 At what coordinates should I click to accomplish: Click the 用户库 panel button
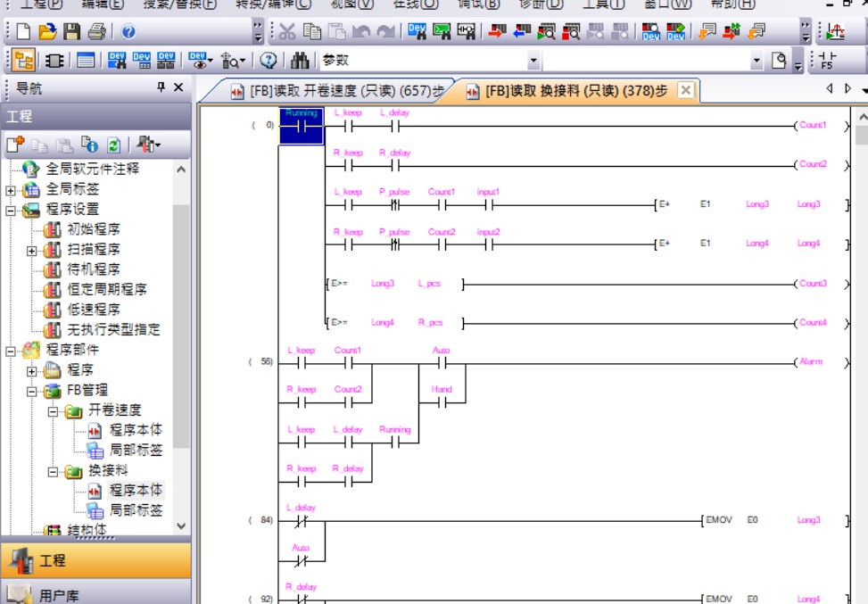tap(95, 593)
